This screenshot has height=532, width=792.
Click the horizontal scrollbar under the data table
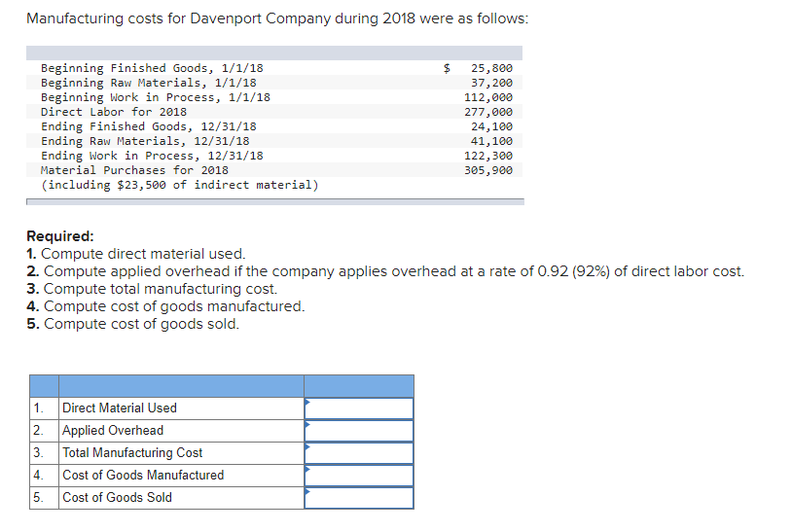point(275,202)
